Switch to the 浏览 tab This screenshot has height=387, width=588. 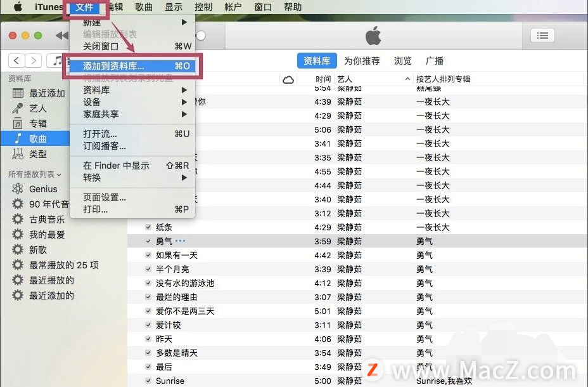point(403,61)
